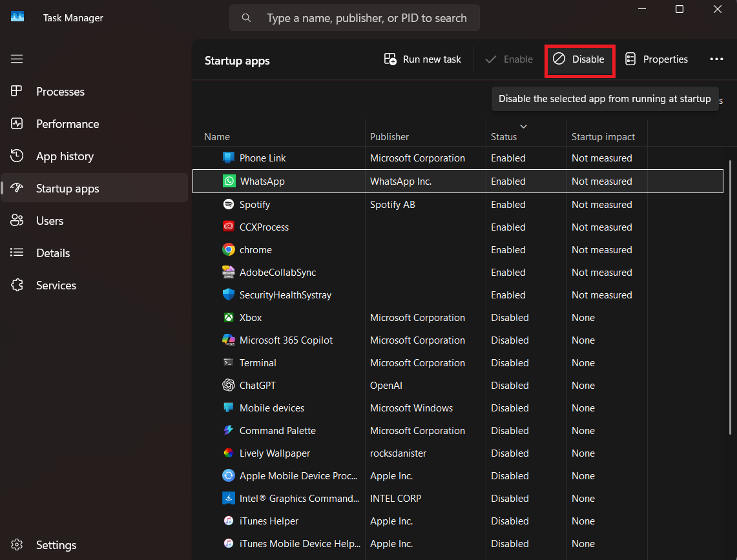Screen dimensions: 737x560
Task: Open the three-dot more options menu
Action: tap(716, 59)
